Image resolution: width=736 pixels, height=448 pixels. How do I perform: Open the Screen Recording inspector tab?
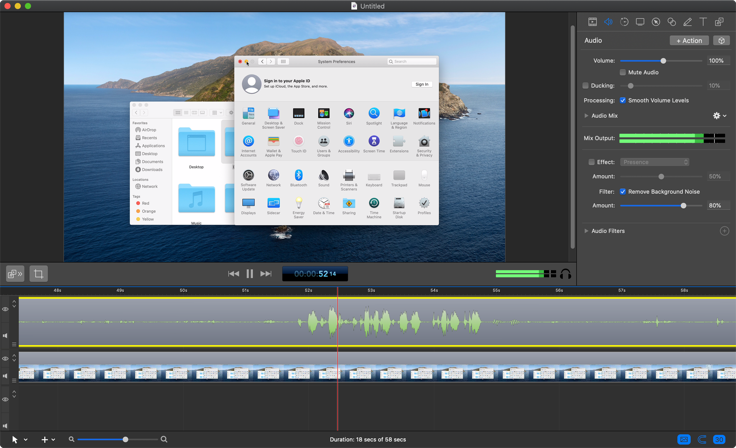[x=640, y=22]
